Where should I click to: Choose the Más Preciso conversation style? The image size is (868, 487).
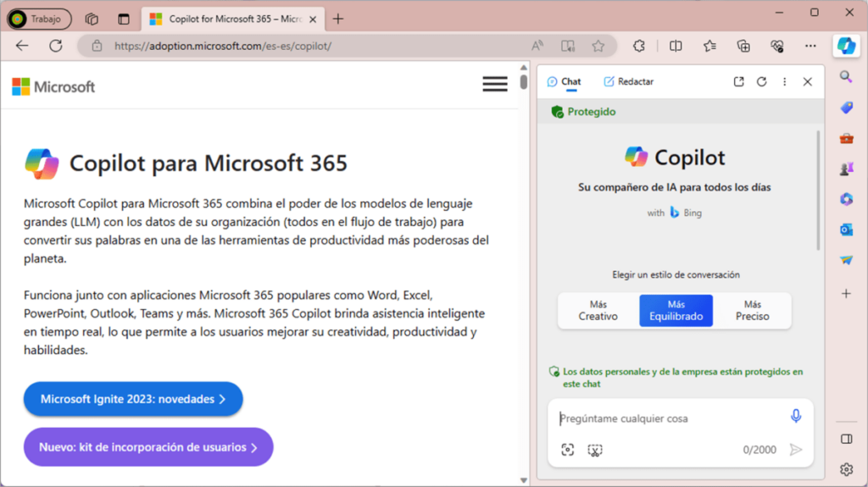[x=752, y=311]
